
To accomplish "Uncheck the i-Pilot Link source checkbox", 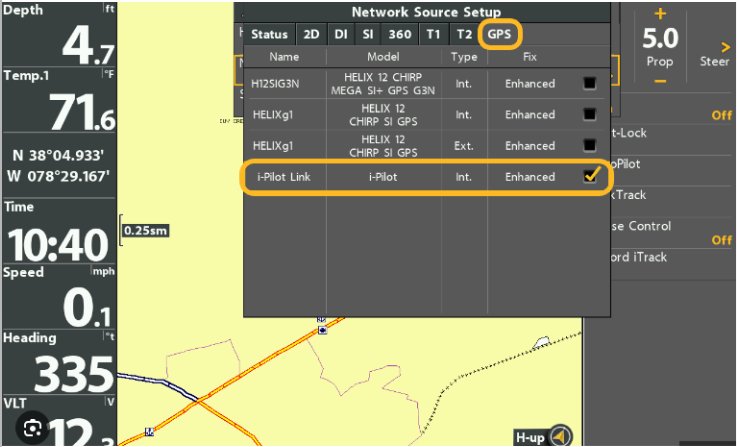I will pos(590,176).
